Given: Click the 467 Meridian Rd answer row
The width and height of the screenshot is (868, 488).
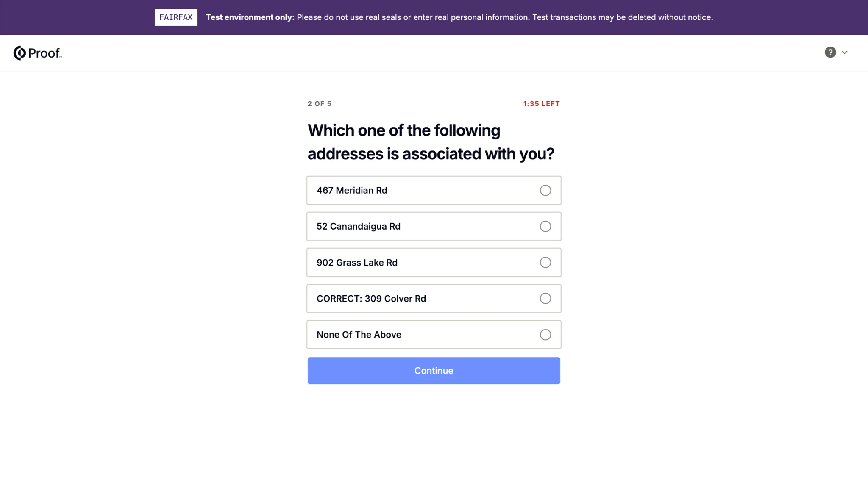Looking at the screenshot, I should (x=433, y=190).
